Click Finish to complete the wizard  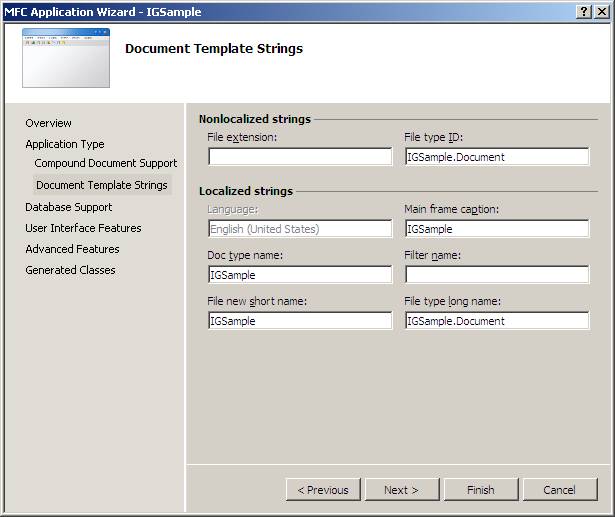click(480, 490)
